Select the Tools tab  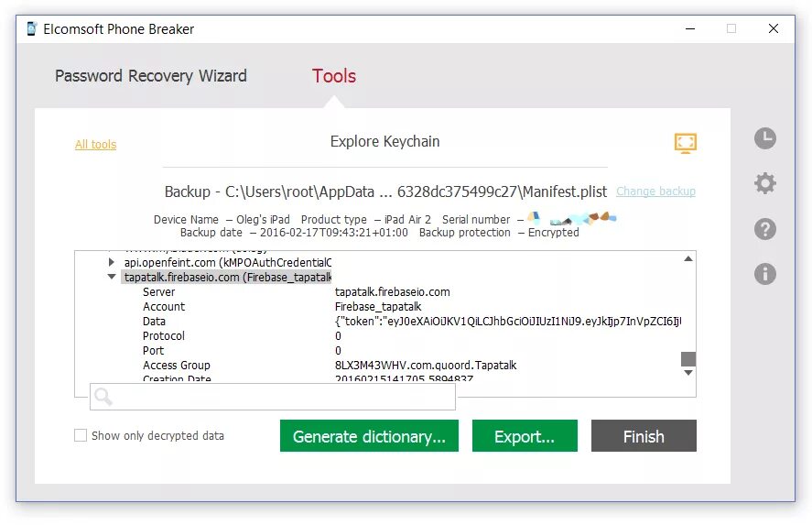pos(334,76)
